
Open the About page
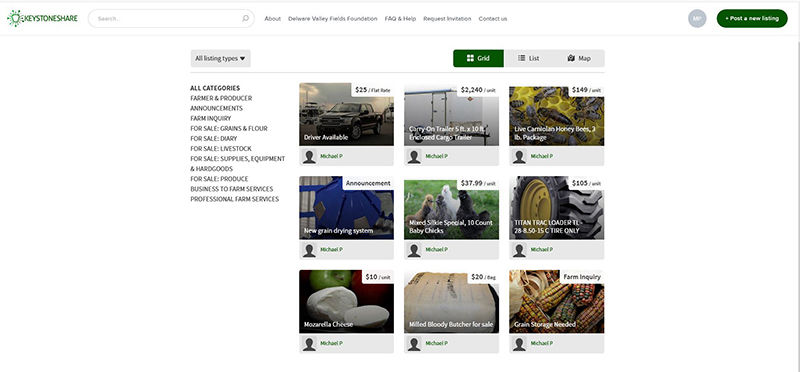click(x=272, y=19)
